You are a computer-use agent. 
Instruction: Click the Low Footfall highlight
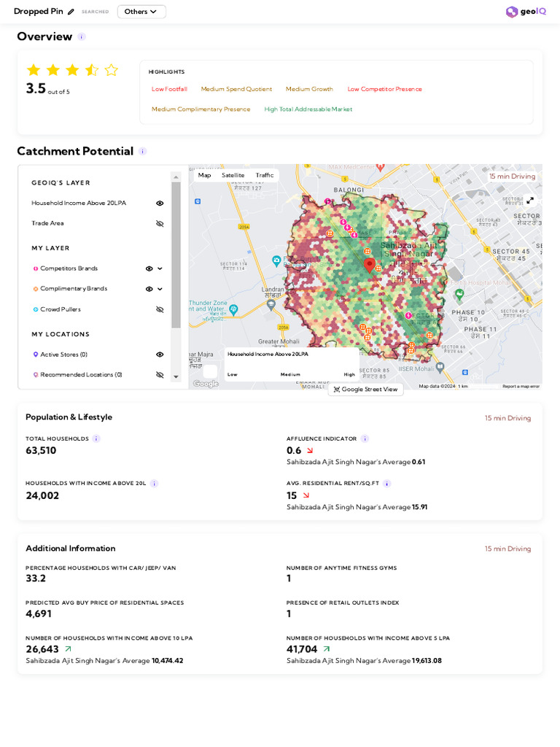click(169, 89)
